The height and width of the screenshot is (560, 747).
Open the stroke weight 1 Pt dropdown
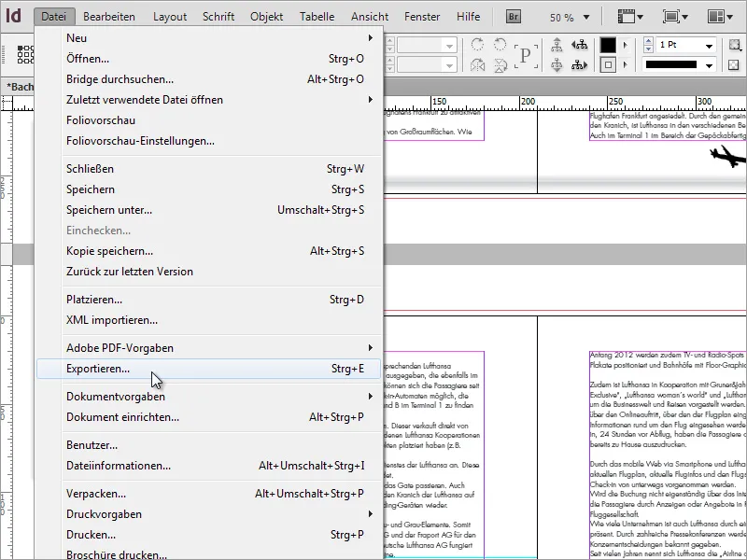pyautogui.click(x=709, y=45)
